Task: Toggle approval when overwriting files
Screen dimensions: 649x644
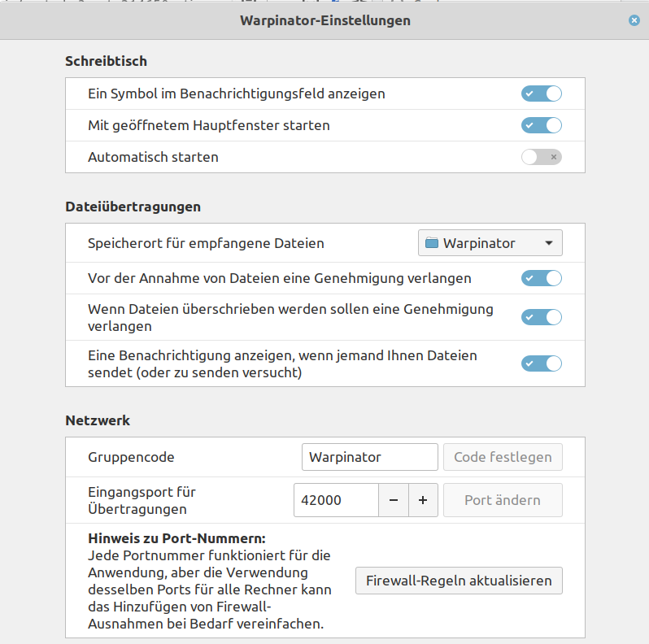Action: 542,317
